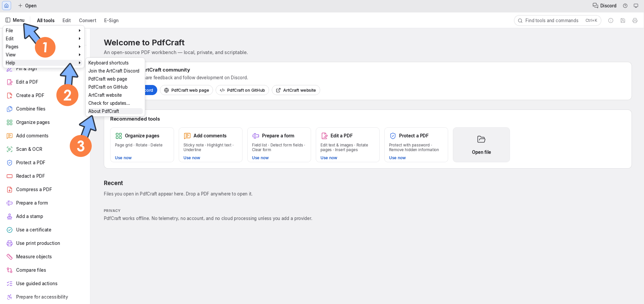The height and width of the screenshot is (304, 644).
Task: Click Use now under Protect a PDF
Action: pos(397,158)
